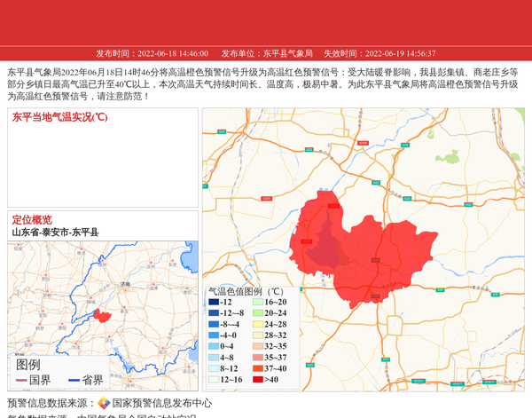The width and height of the screenshot is (532, 418).
Task: Click the small red county on overview map
Action: (102, 316)
